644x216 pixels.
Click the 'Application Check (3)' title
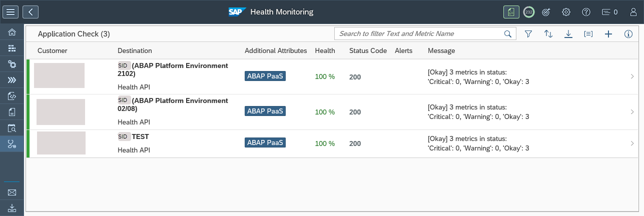[x=74, y=34]
